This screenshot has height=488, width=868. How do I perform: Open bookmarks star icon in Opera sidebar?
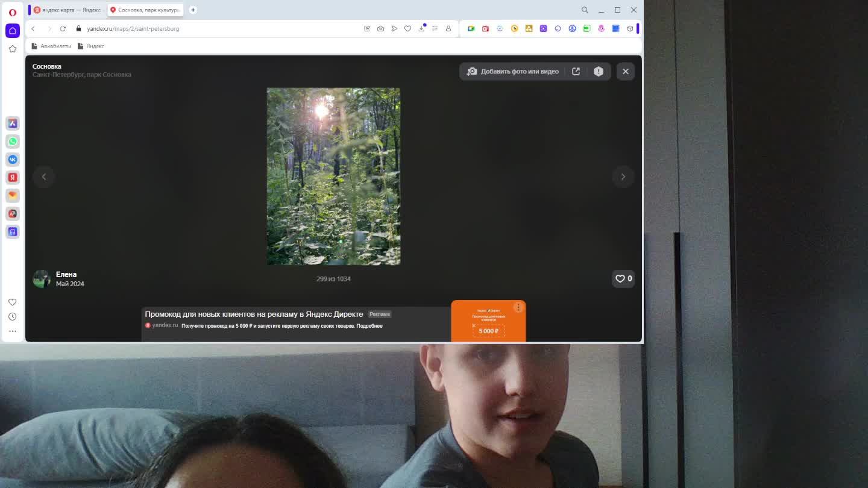[13, 49]
